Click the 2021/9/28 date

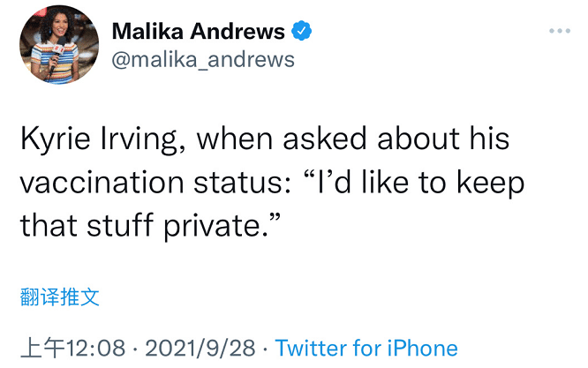202,348
